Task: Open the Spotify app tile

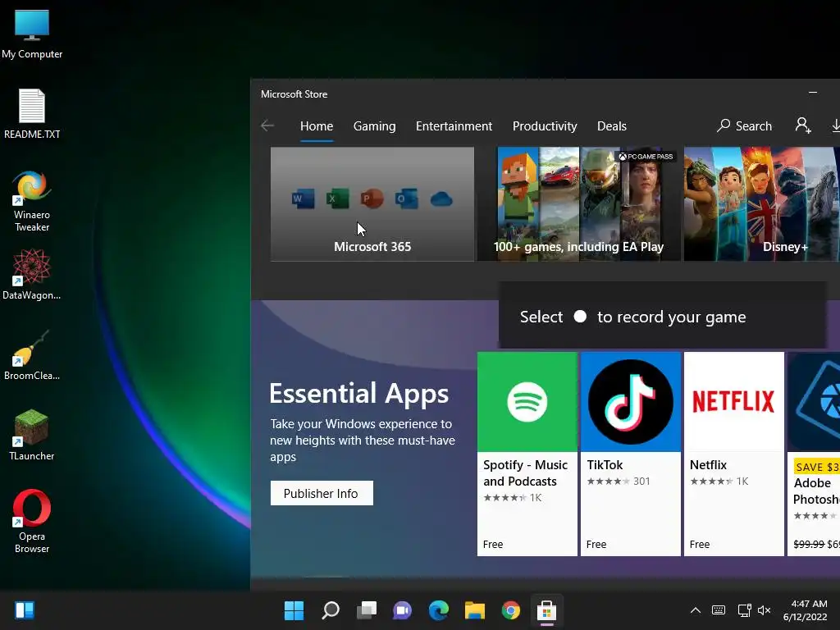Action: point(527,454)
